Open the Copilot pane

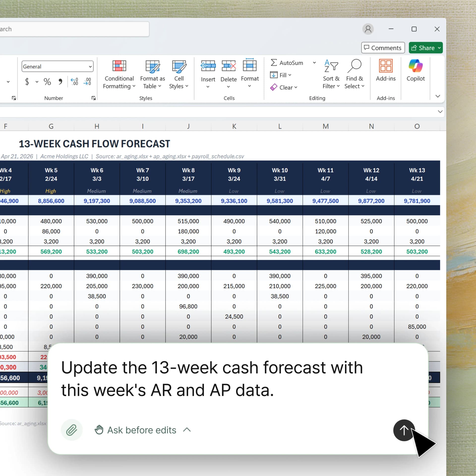[x=416, y=72]
